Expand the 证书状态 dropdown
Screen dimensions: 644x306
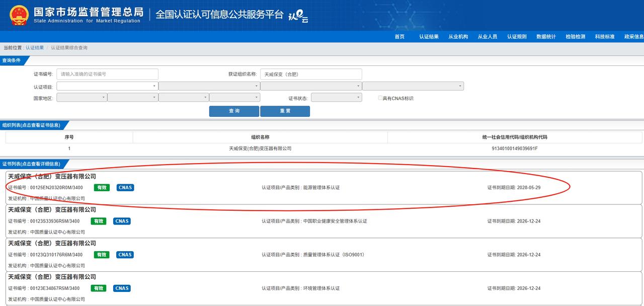(336, 98)
